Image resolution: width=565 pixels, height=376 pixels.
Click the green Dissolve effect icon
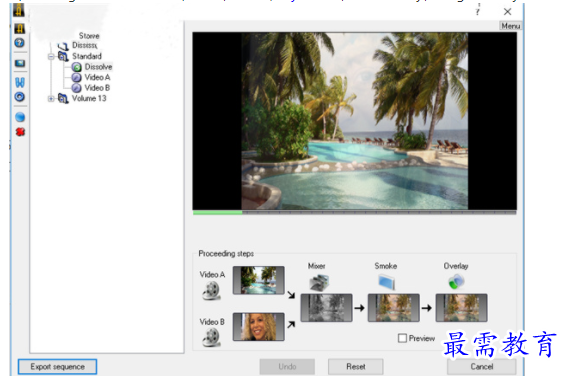(76, 67)
